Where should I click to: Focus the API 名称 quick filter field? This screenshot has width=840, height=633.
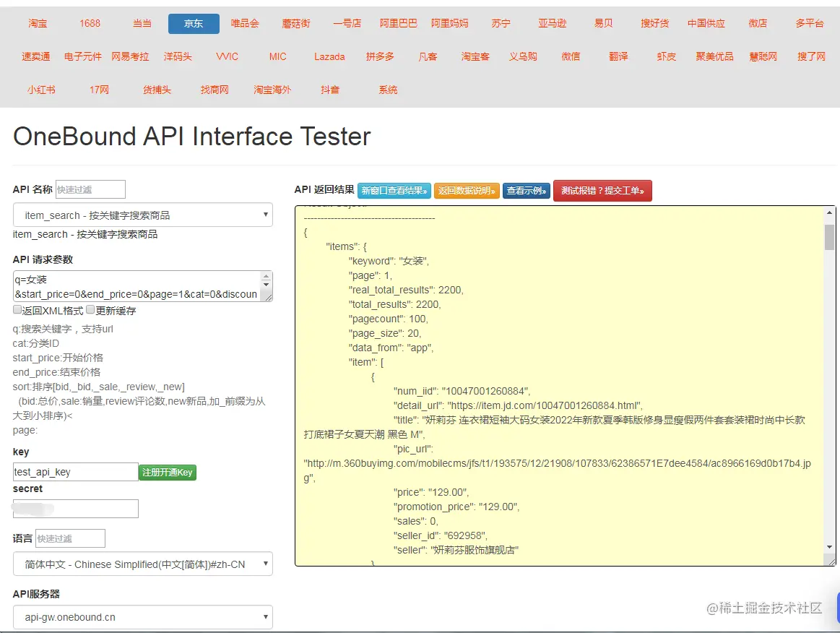click(90, 190)
